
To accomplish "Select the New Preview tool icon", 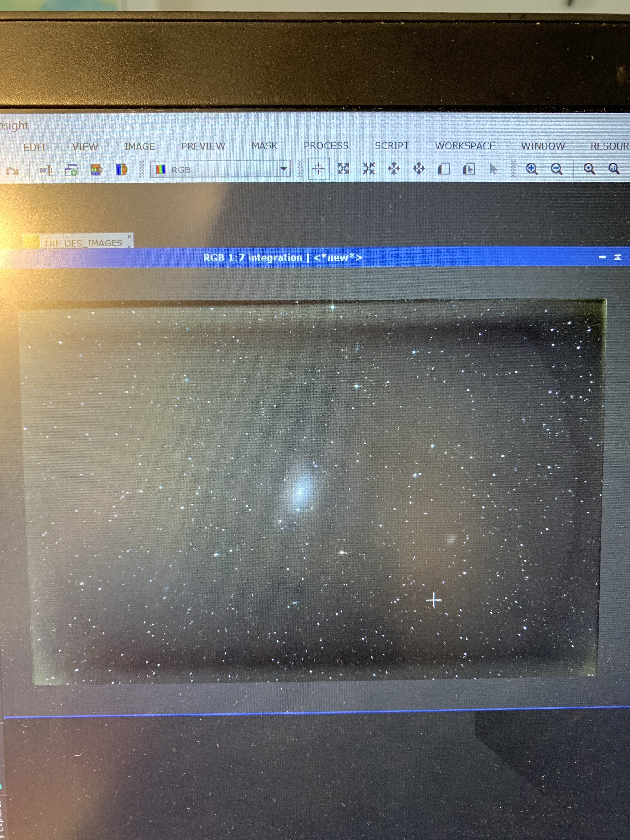I will click(444, 169).
